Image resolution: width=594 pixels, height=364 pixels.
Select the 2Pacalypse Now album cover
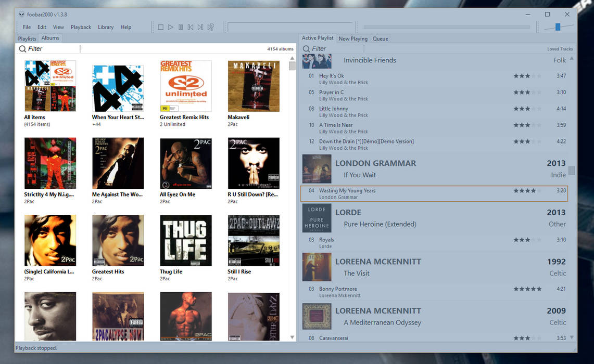click(x=118, y=316)
